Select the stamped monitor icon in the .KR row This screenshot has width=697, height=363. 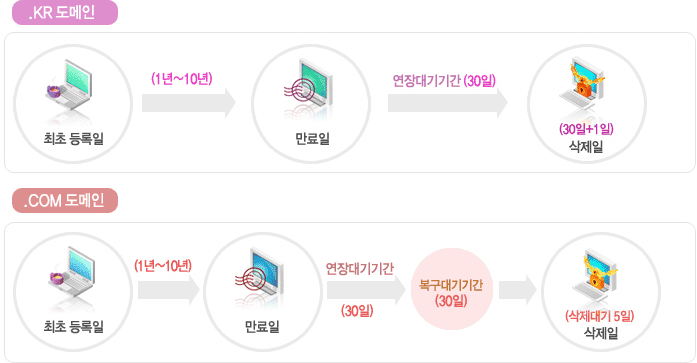[x=308, y=89]
